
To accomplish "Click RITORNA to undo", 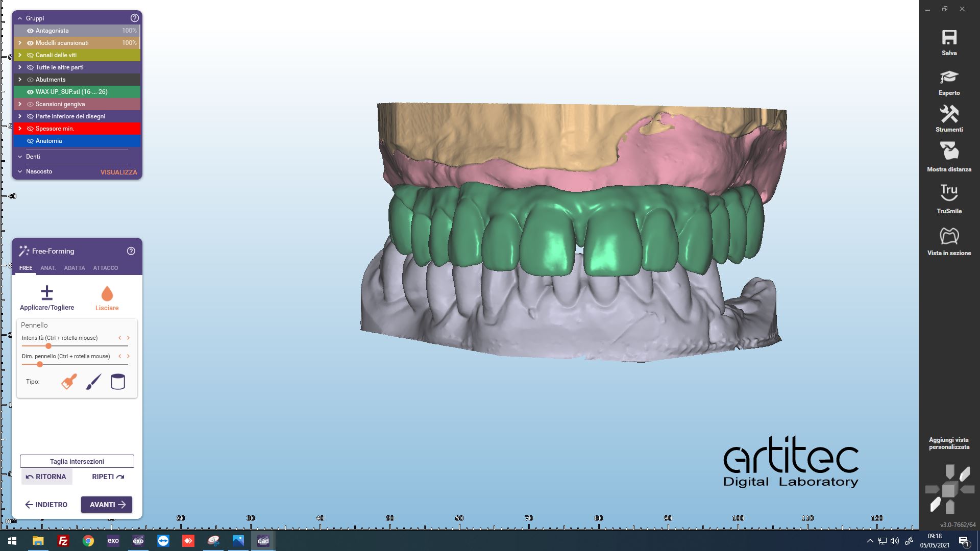I will click(x=46, y=477).
